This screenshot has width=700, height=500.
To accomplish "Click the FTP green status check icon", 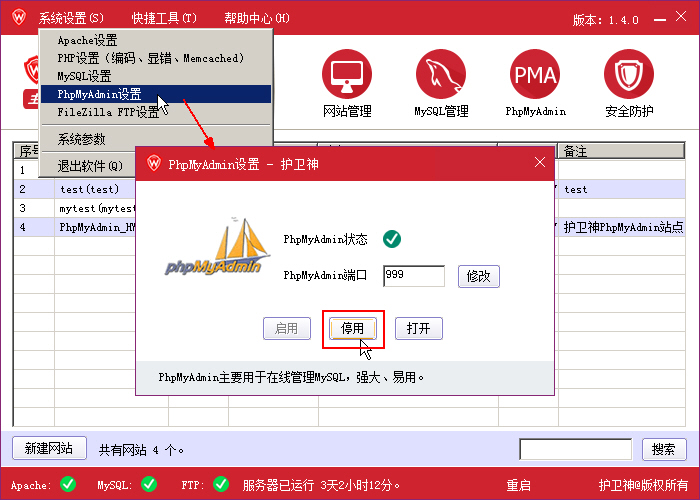I will (x=221, y=484).
